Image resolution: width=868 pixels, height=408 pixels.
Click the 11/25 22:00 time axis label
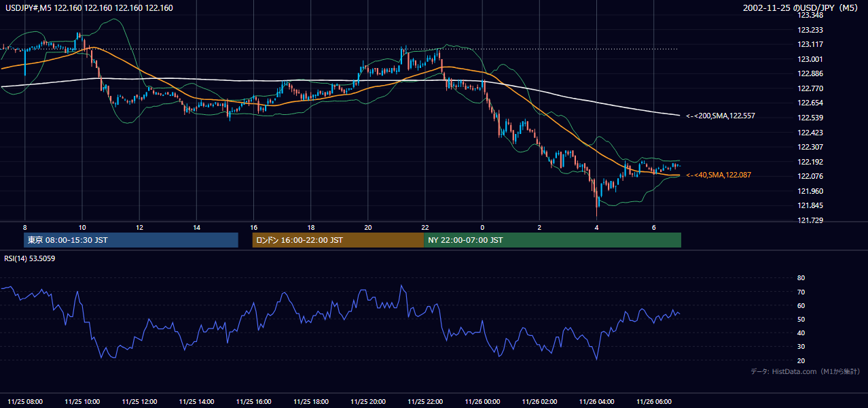pyautogui.click(x=425, y=402)
